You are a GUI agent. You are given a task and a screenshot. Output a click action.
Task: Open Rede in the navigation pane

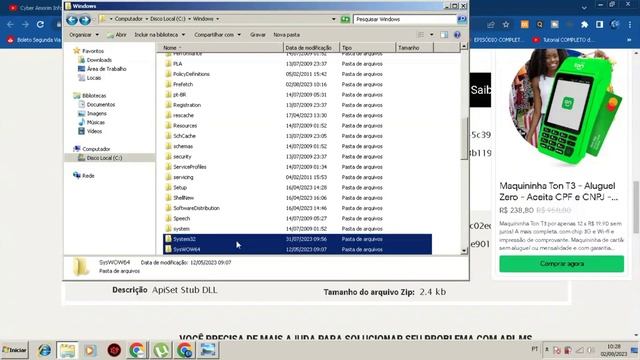click(88, 176)
